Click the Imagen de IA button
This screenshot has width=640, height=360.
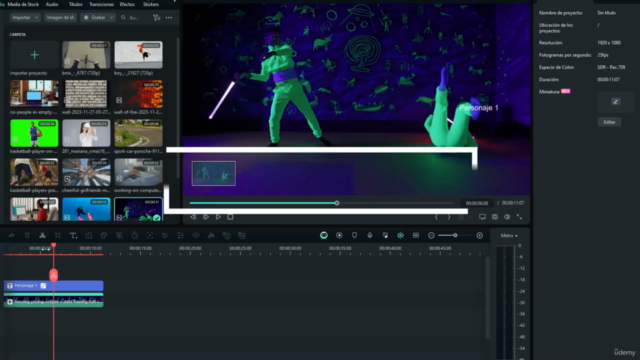pos(60,18)
